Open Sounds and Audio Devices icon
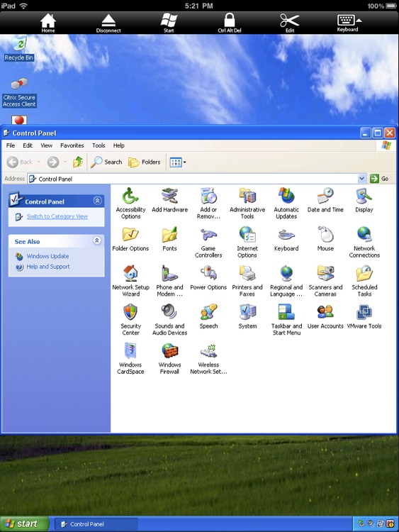 point(169,320)
